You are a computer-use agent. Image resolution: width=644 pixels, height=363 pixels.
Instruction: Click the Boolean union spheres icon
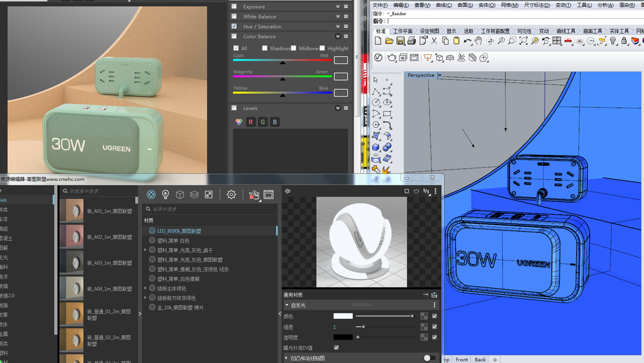click(387, 147)
